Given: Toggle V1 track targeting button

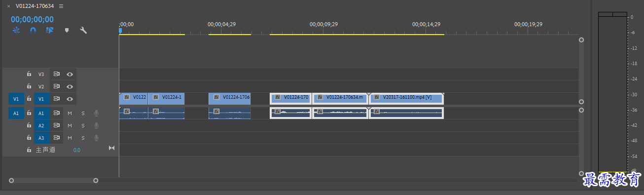Looking at the screenshot, I should click(41, 99).
